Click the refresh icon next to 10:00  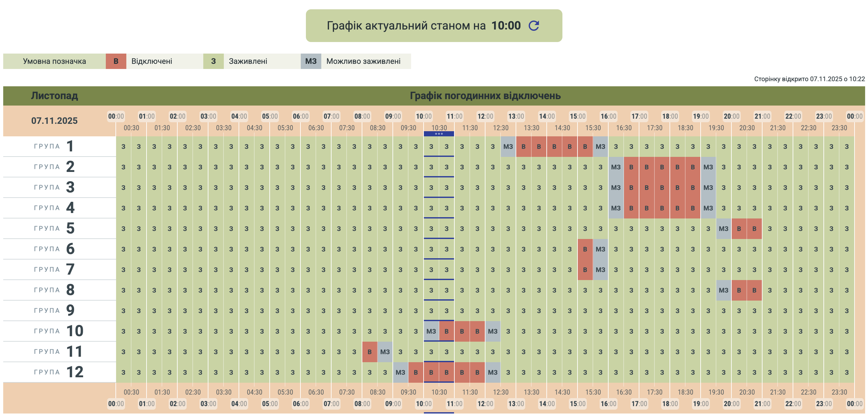tap(534, 26)
